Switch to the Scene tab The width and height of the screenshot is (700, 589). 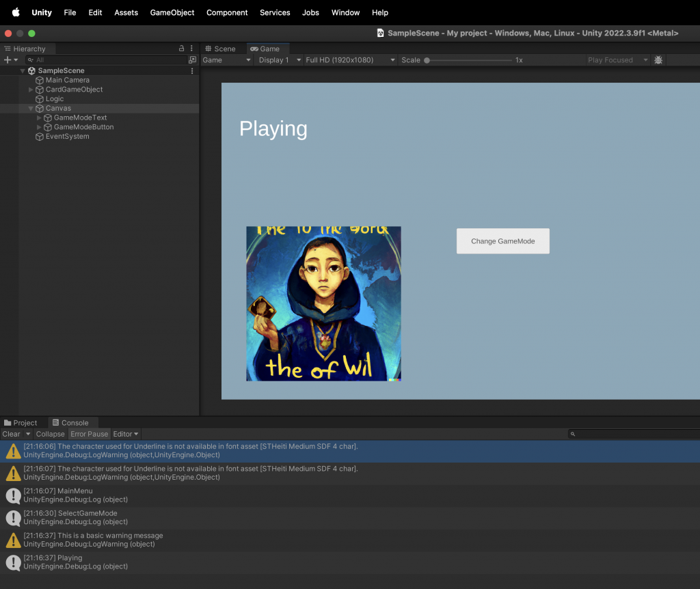[221, 49]
